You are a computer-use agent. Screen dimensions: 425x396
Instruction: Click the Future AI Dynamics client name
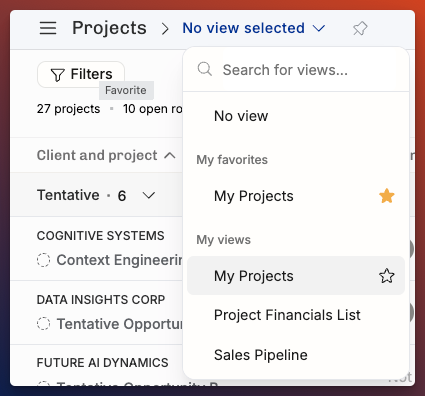coord(102,363)
